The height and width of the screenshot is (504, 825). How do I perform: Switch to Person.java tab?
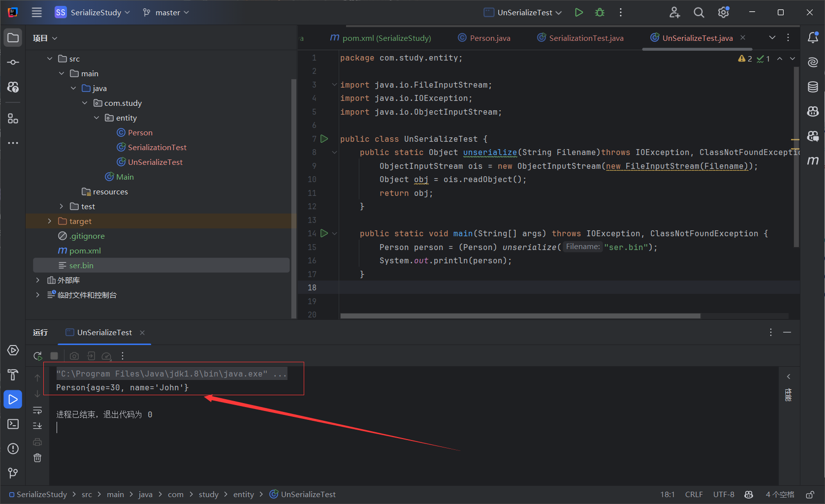[484, 38]
